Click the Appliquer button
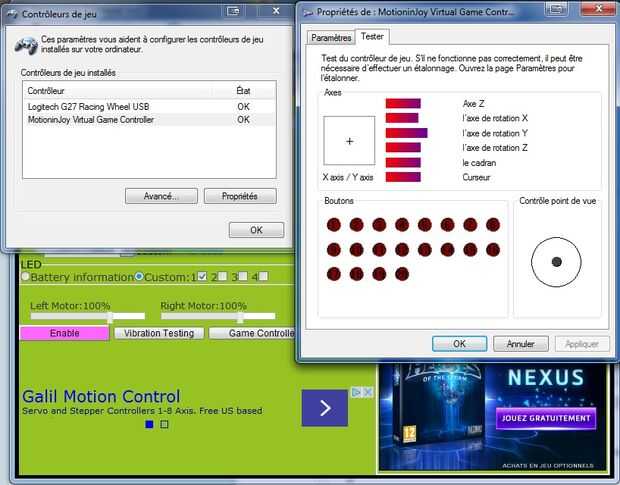 click(x=582, y=344)
